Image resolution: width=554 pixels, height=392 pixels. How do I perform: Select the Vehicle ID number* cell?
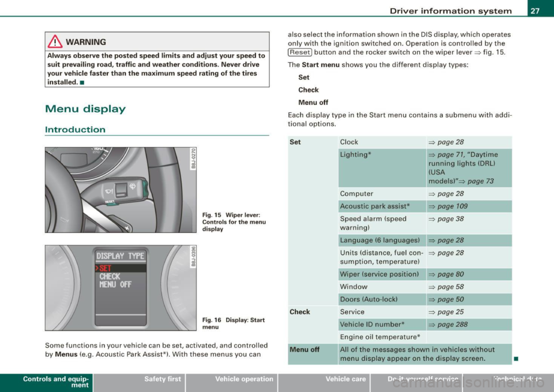[x=382, y=324]
